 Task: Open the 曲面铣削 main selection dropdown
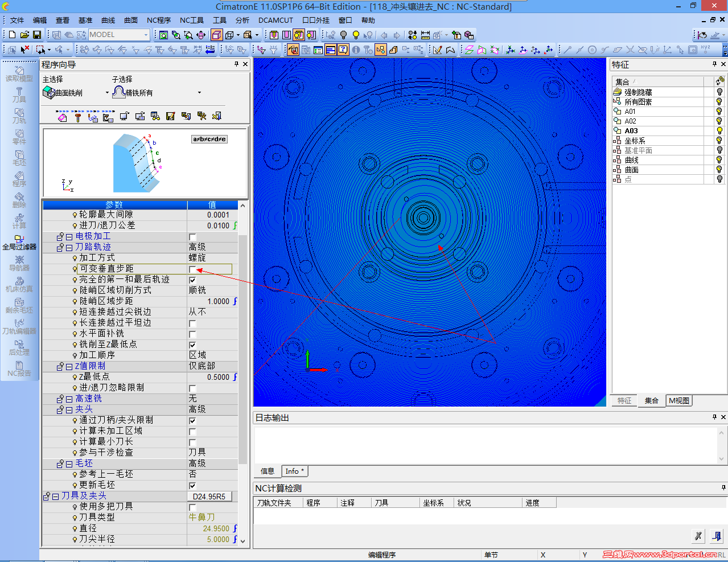[x=106, y=92]
